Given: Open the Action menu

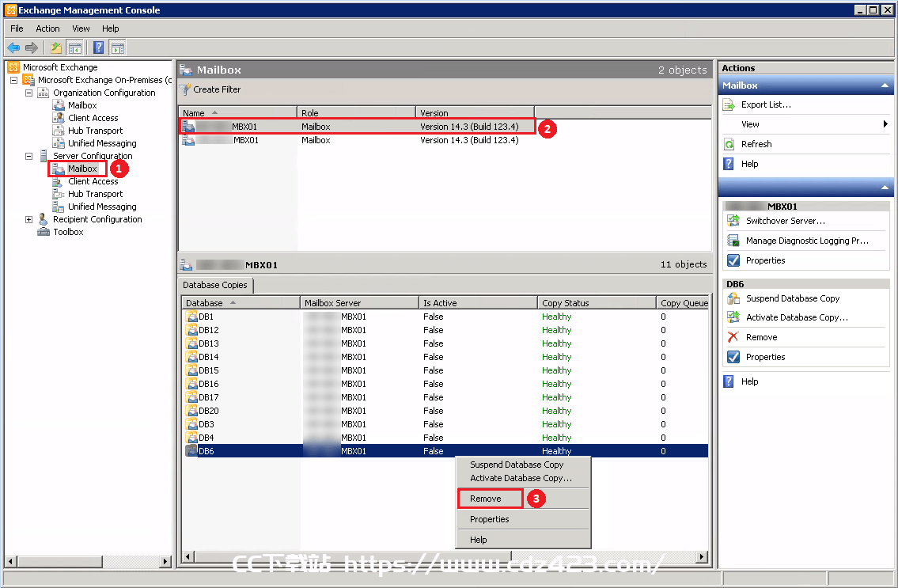Looking at the screenshot, I should click(47, 28).
